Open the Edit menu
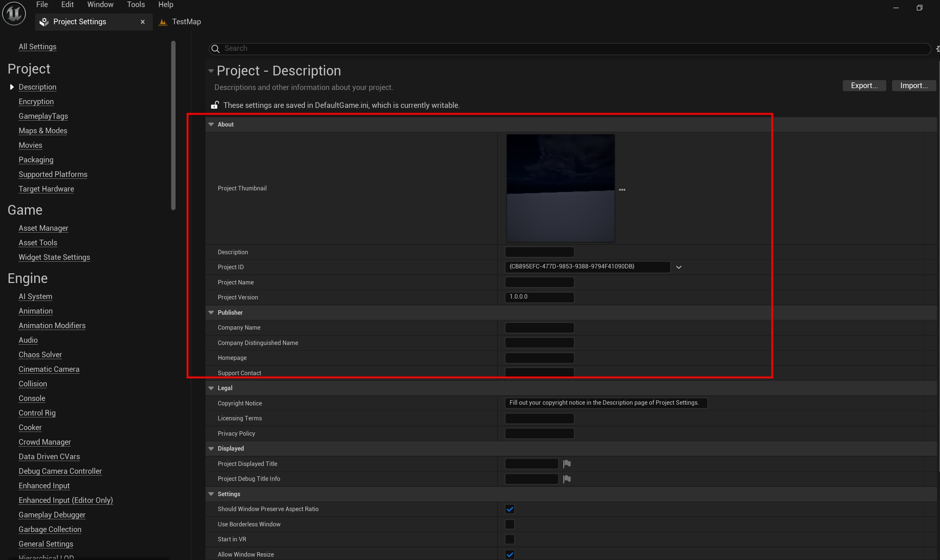Image resolution: width=940 pixels, height=560 pixels. [68, 4]
